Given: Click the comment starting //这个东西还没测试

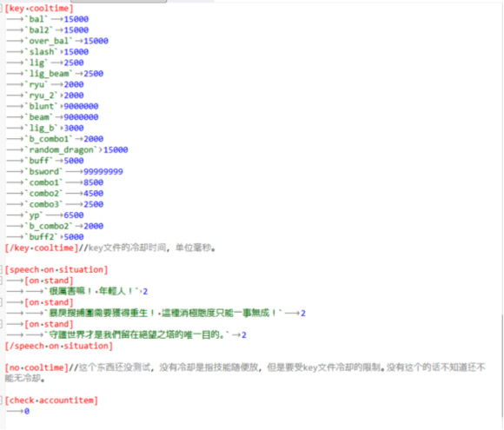Looking at the screenshot, I should (245, 373).
